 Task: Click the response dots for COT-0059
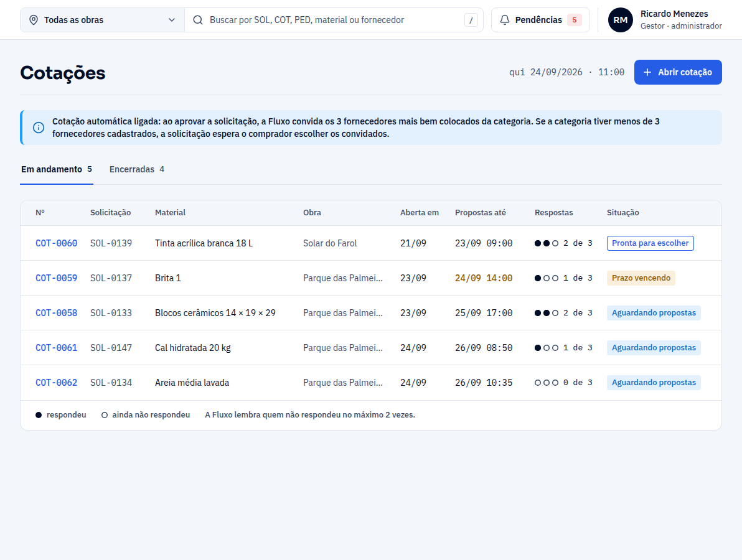pos(546,278)
